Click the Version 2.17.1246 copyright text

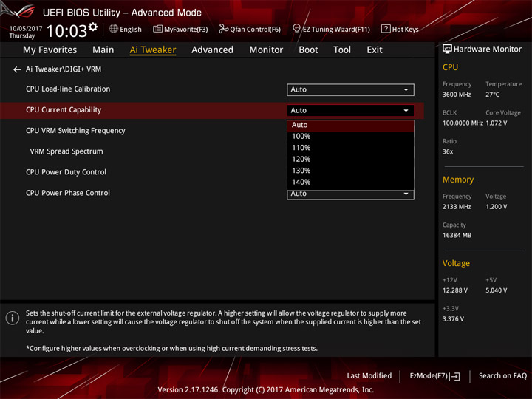click(x=266, y=390)
